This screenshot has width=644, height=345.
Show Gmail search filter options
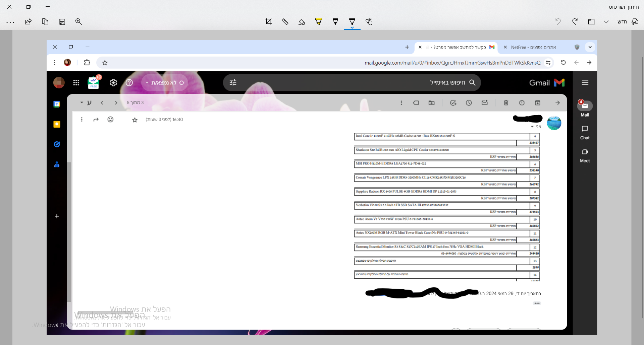tap(233, 83)
